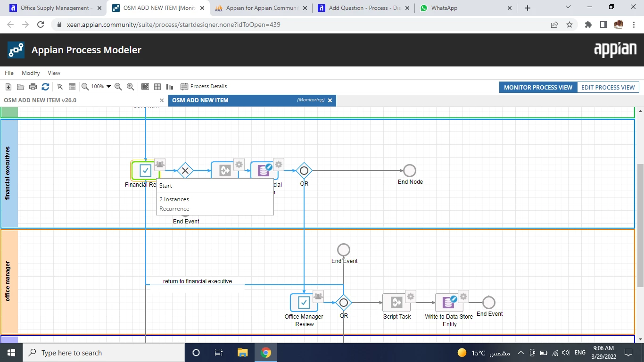The image size is (644, 362).
Task: Select the End Event above the office manager OR gateway
Action: click(x=344, y=250)
